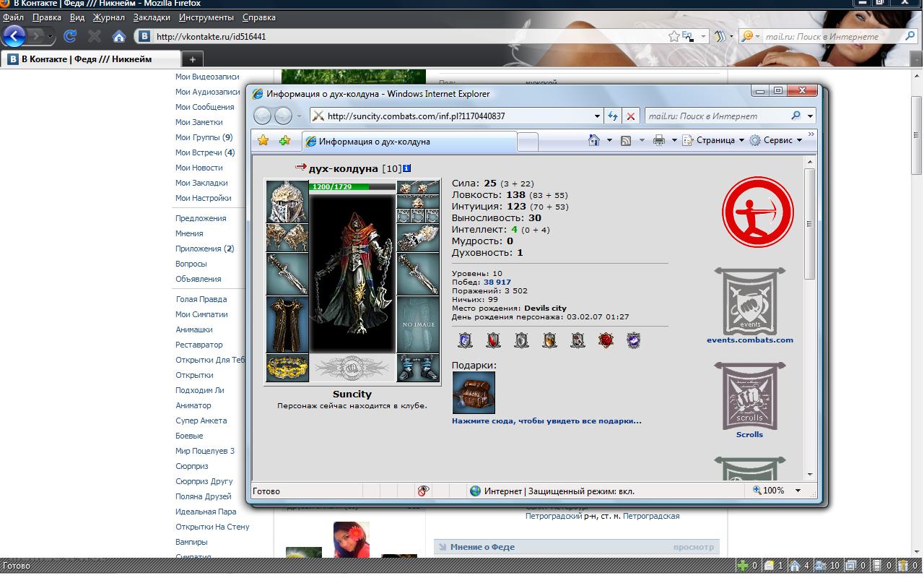Screen dimensions: 924x578
Task: Open the Firefox Закладки menu
Action: [152, 17]
